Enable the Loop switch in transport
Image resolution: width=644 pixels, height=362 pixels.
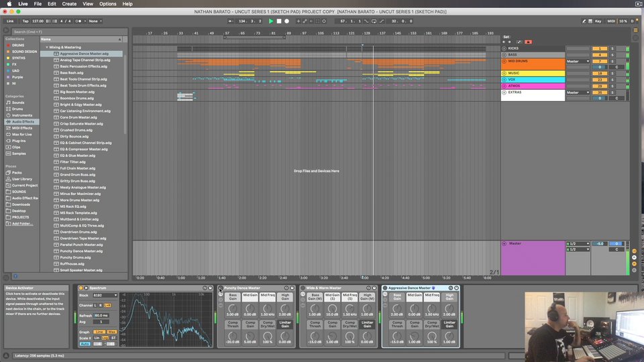point(374,21)
